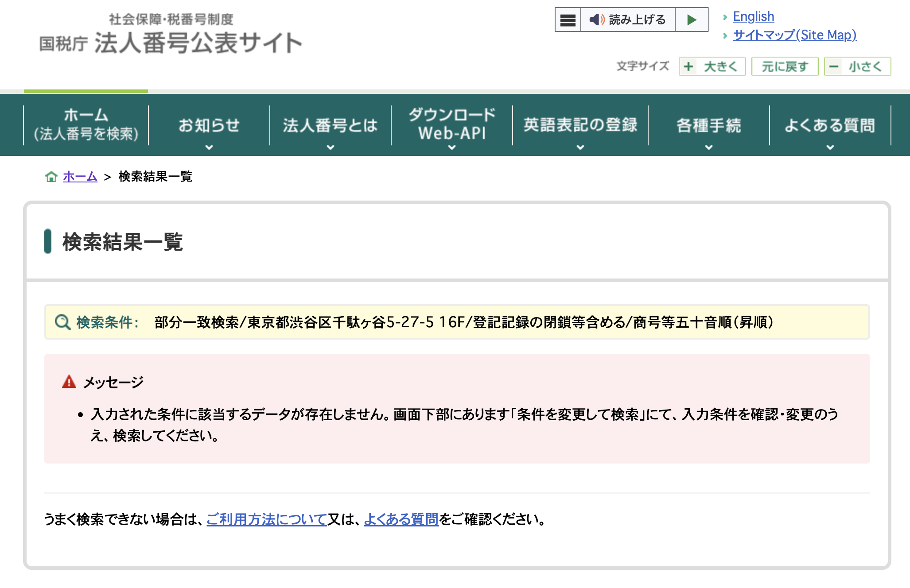Image resolution: width=910 pixels, height=588 pixels.
Task: Select the 英語表記の登録 navigation tab
Action: (x=580, y=125)
